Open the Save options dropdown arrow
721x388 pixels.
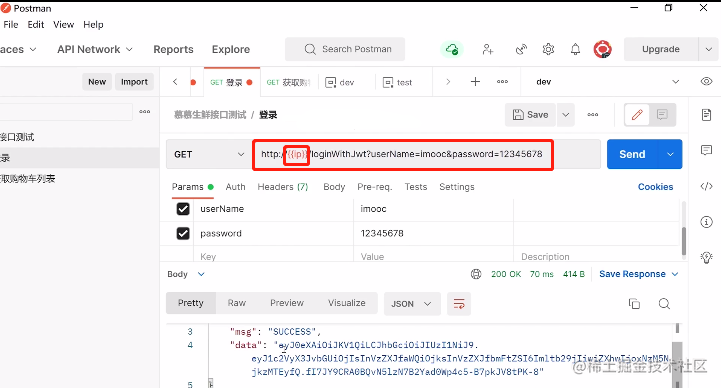pos(566,114)
